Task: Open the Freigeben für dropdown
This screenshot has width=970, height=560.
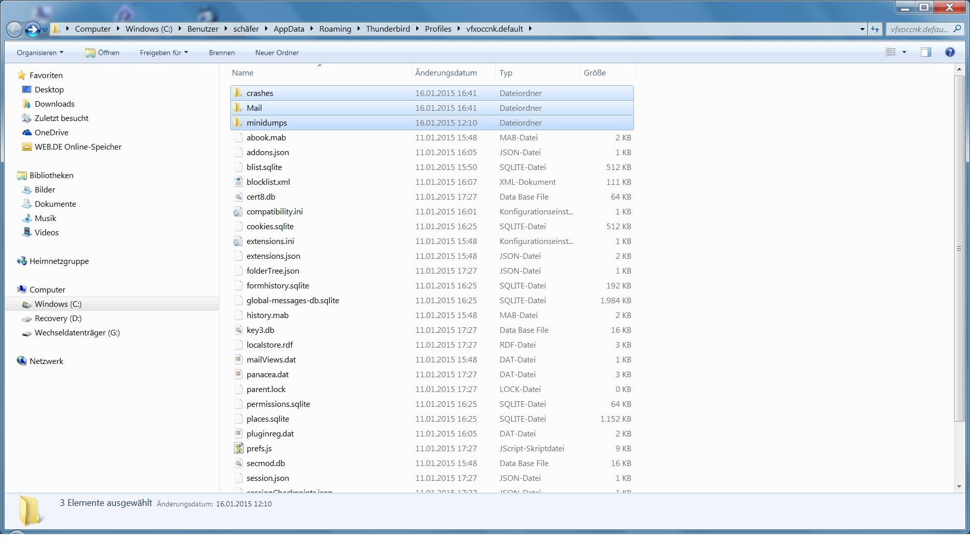Action: click(x=163, y=53)
